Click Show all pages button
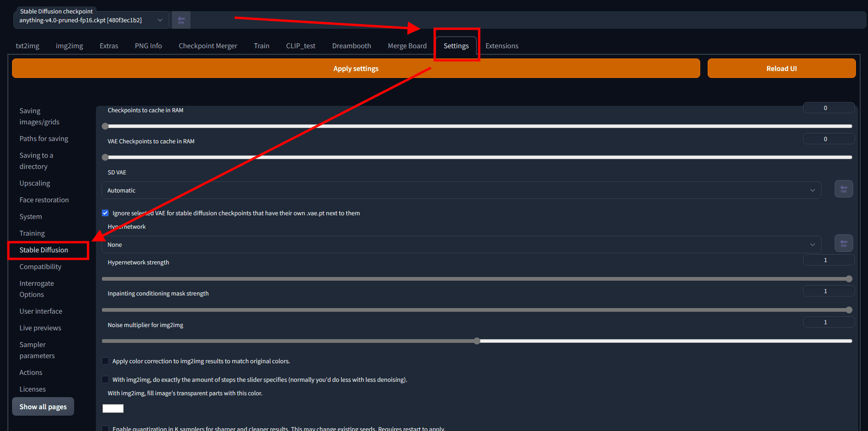 pyautogui.click(x=43, y=407)
